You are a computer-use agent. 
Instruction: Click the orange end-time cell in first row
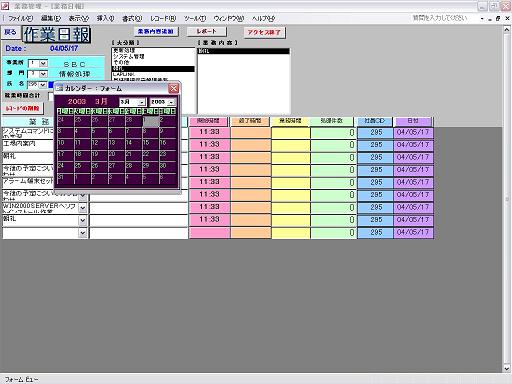[251, 132]
